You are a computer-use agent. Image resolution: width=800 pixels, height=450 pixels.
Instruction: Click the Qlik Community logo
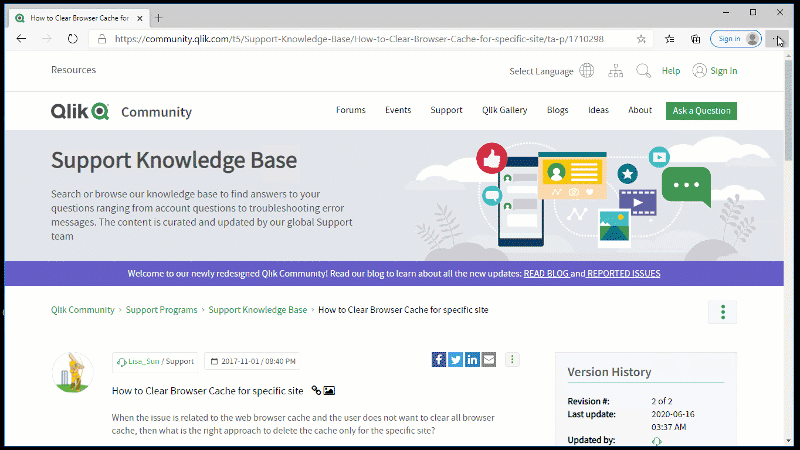pyautogui.click(x=121, y=111)
